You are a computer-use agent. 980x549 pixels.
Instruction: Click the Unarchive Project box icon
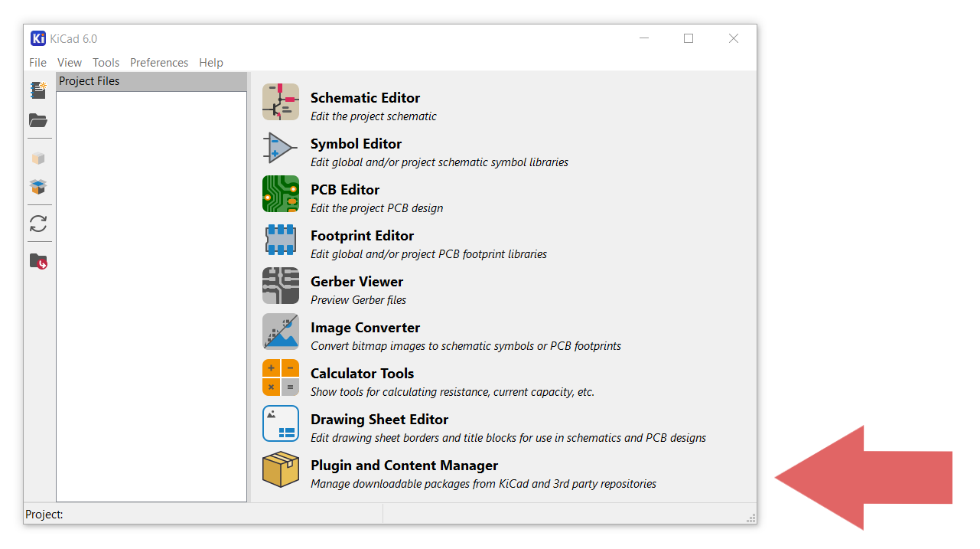pyautogui.click(x=38, y=187)
